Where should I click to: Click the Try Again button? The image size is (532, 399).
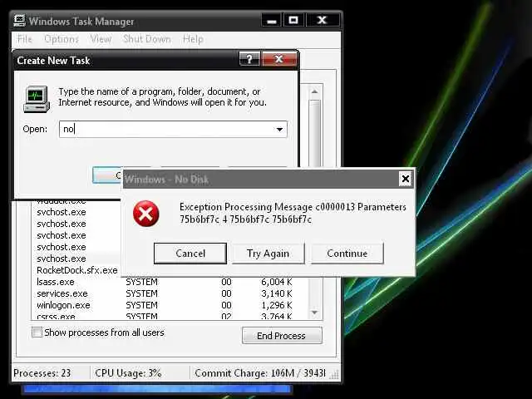pyautogui.click(x=268, y=253)
